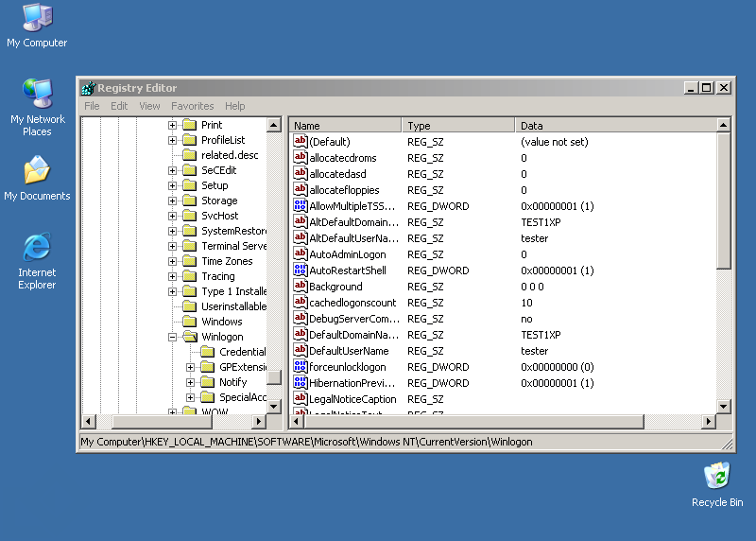Select the related.desc key in tree

click(x=230, y=155)
